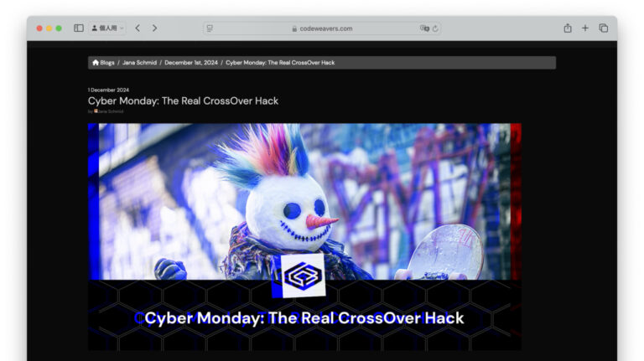Click the article title heading
Screen dimensions: 644x361
183,101
